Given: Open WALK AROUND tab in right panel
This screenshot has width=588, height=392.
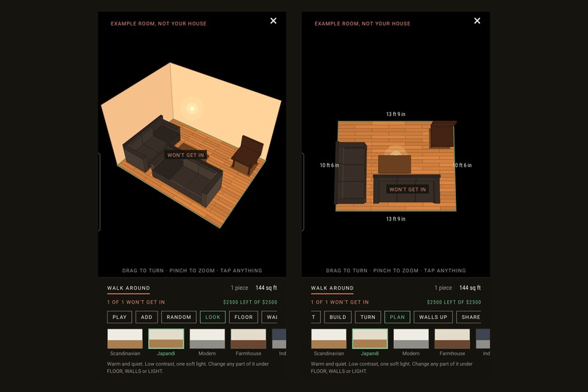Looking at the screenshot, I should click(332, 288).
